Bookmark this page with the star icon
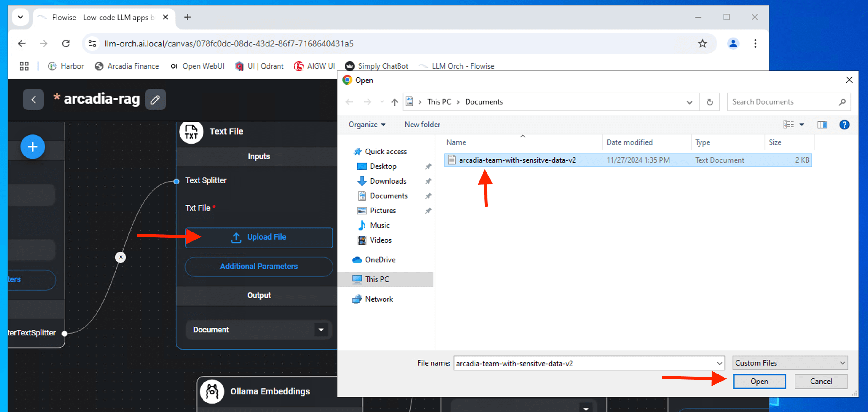 click(702, 43)
